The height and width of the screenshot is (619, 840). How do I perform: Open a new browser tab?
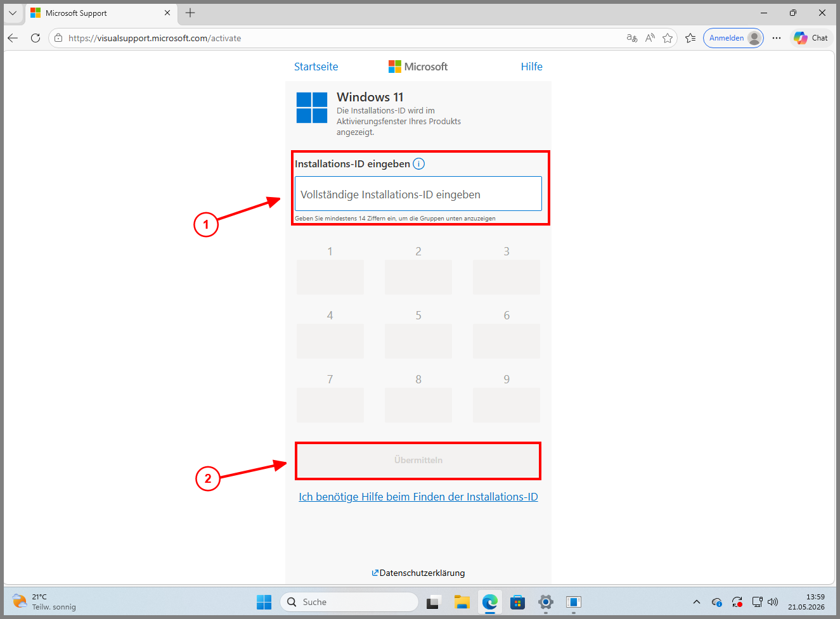click(x=190, y=13)
